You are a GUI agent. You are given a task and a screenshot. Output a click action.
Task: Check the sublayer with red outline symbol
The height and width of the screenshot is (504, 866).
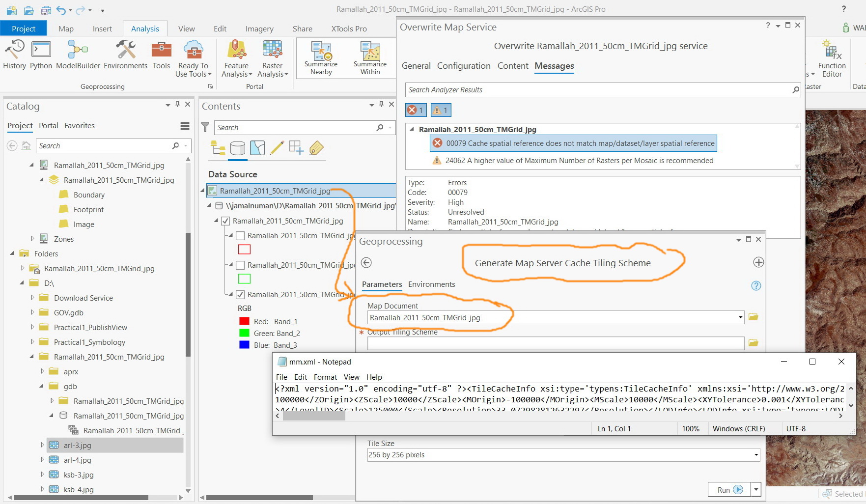240,236
